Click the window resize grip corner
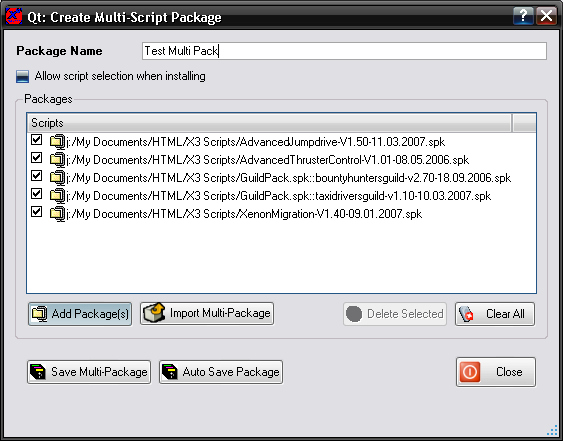The height and width of the screenshot is (441, 563). coord(552,430)
